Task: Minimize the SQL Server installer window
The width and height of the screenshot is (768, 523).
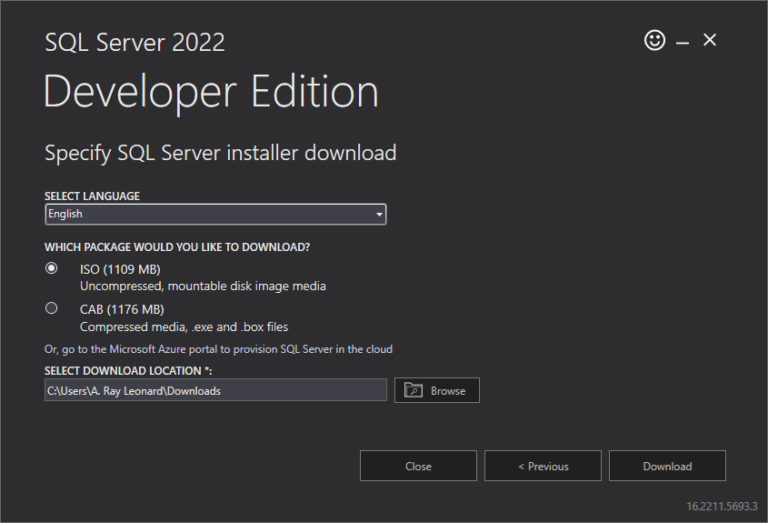Action: coord(682,43)
